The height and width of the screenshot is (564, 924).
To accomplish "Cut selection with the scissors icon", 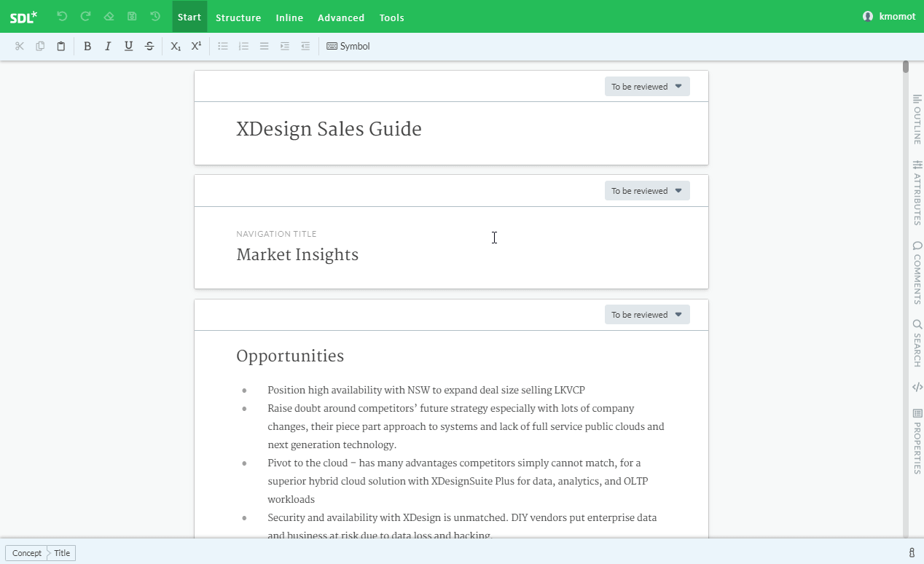I will [x=20, y=46].
